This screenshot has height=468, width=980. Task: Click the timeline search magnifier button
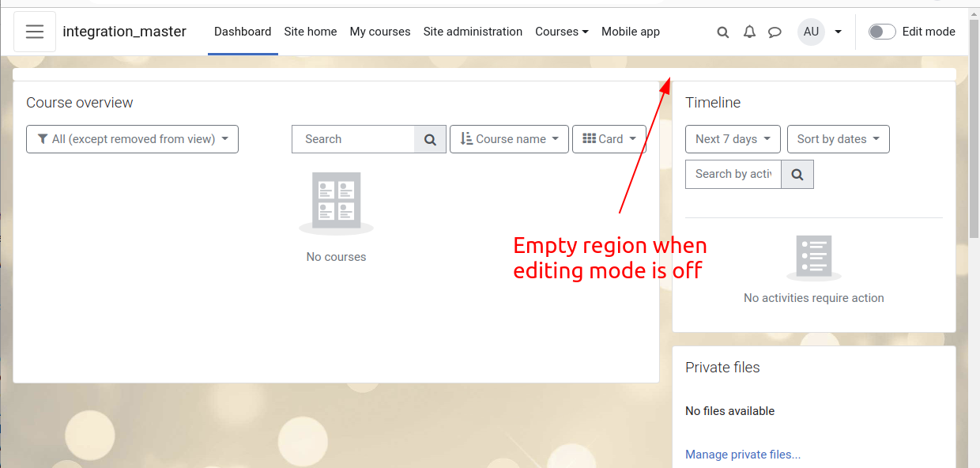coord(797,174)
